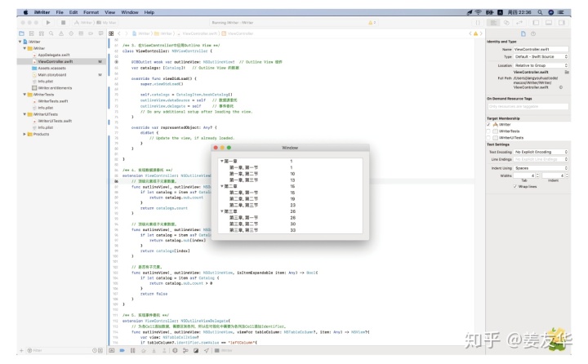This screenshot has width=588, height=364.
Task: Click the Run (play) button in Xcode toolbar
Action: (48, 23)
